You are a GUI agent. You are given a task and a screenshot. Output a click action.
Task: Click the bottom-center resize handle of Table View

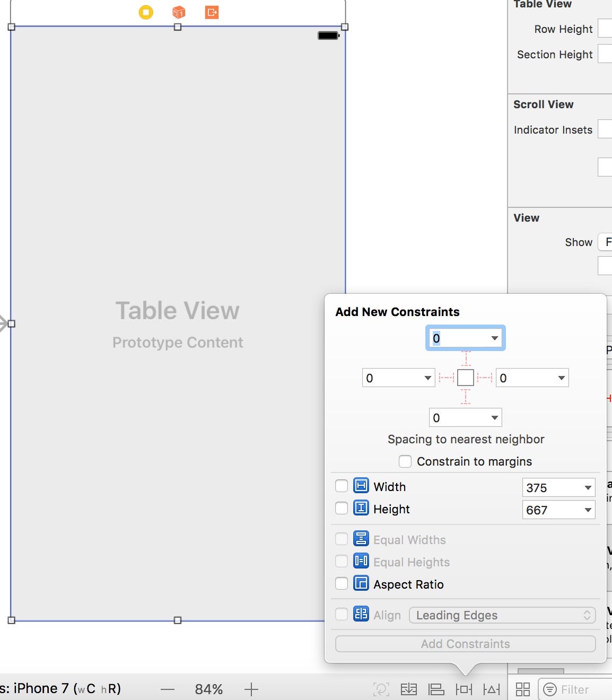pyautogui.click(x=178, y=620)
